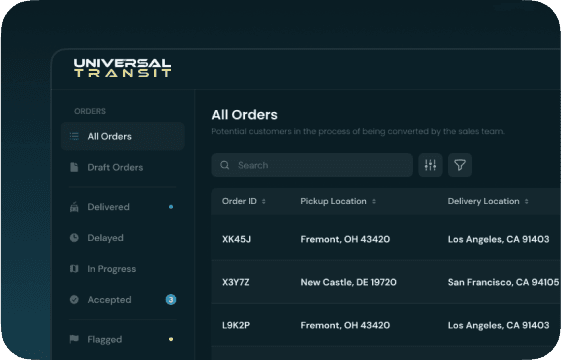Image resolution: width=561 pixels, height=360 pixels.
Task: Click the Universal Transit logo
Action: pos(122,68)
